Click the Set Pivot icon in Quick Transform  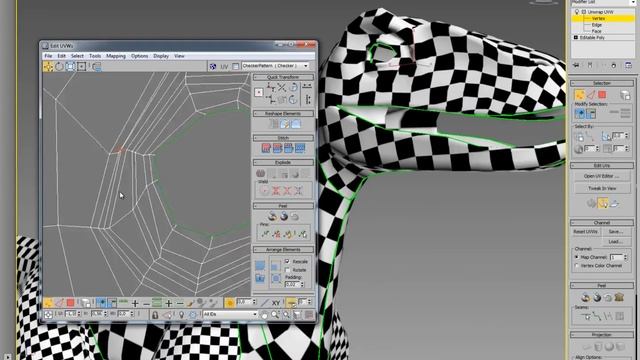(x=259, y=93)
